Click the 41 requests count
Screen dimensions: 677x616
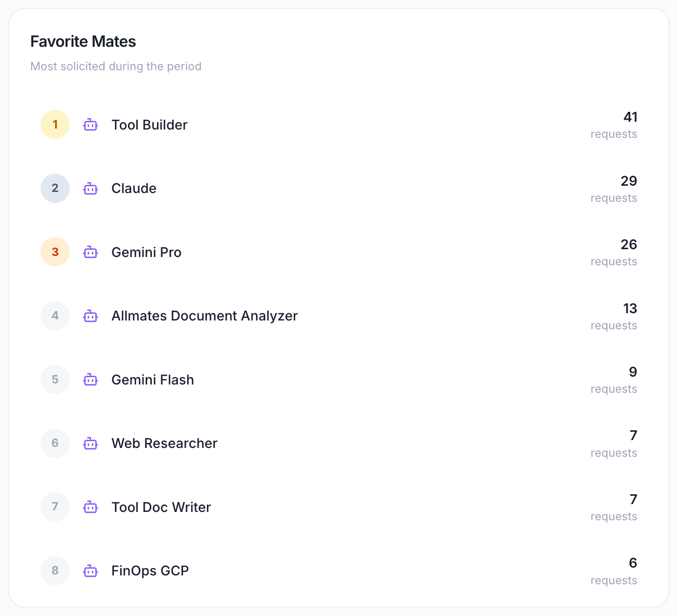[x=630, y=118]
